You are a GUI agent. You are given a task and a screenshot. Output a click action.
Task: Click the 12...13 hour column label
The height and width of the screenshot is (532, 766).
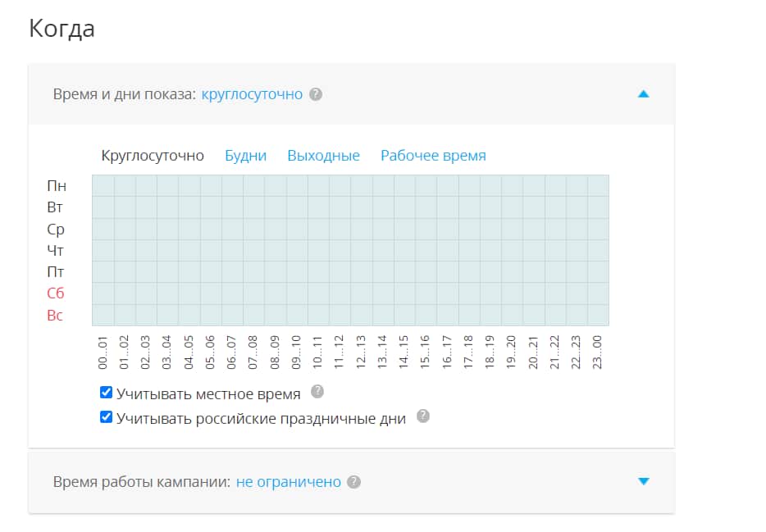pyautogui.click(x=361, y=352)
